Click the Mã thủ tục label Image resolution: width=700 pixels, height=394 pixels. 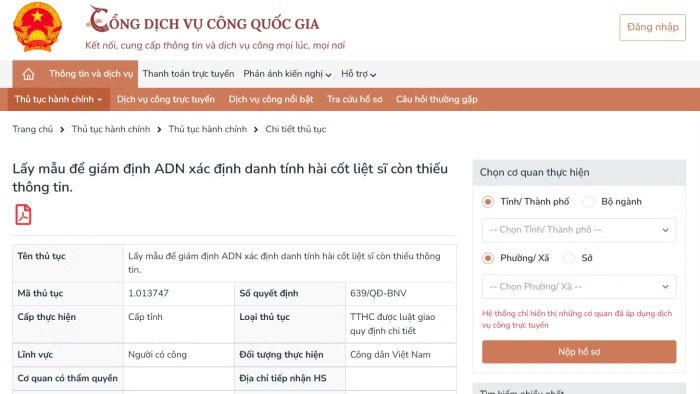coord(40,293)
